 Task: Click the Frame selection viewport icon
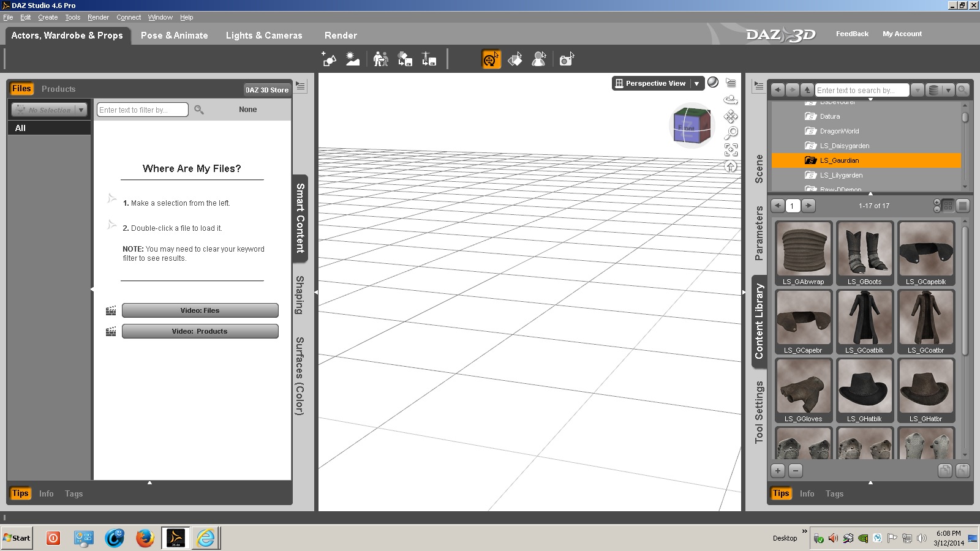click(731, 149)
